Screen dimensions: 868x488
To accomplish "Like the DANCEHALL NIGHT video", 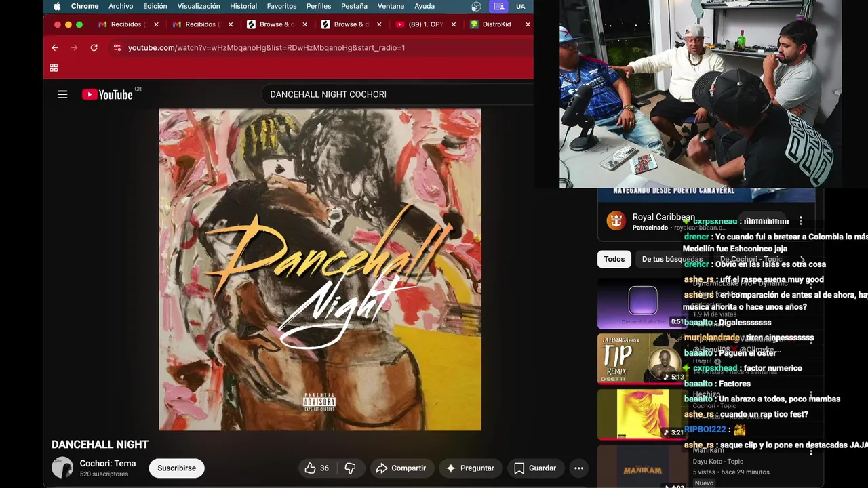I will pos(317,468).
